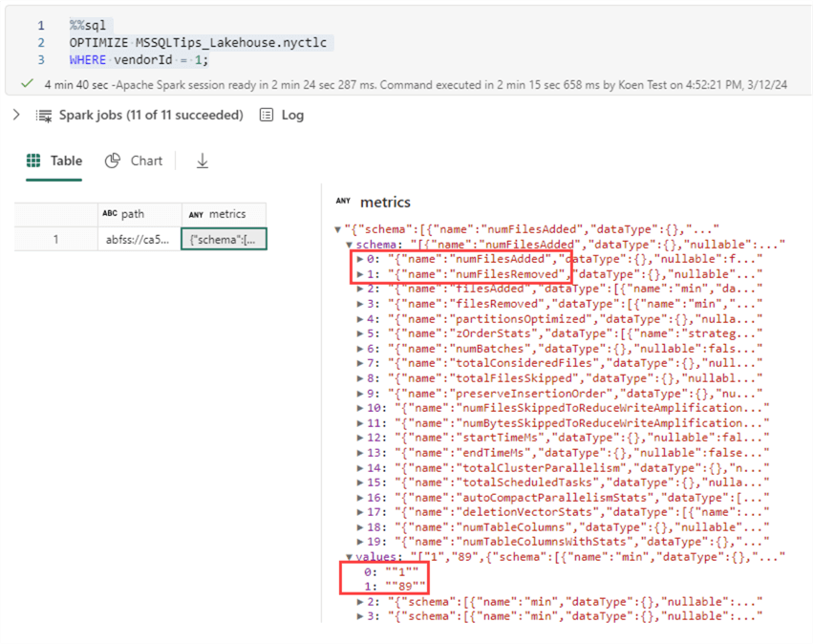Viewport: 813px width, 644px height.
Task: Expand schema item 13 endTimeMs
Action: [360, 453]
